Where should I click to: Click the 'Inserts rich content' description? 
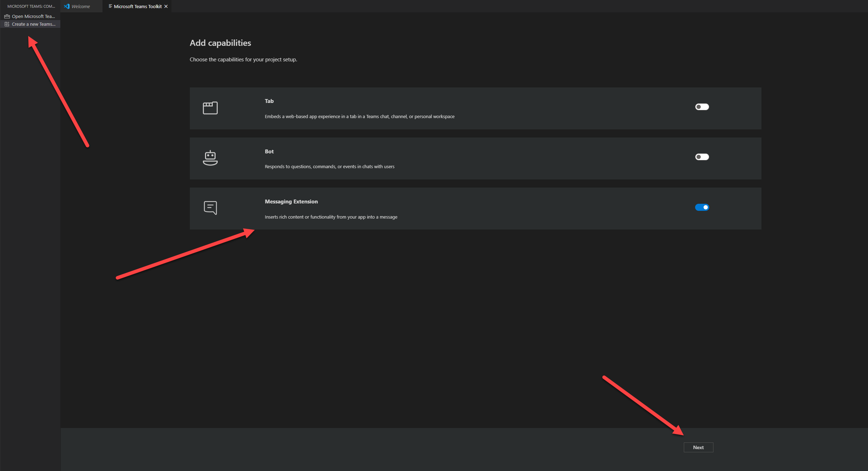(x=331, y=217)
